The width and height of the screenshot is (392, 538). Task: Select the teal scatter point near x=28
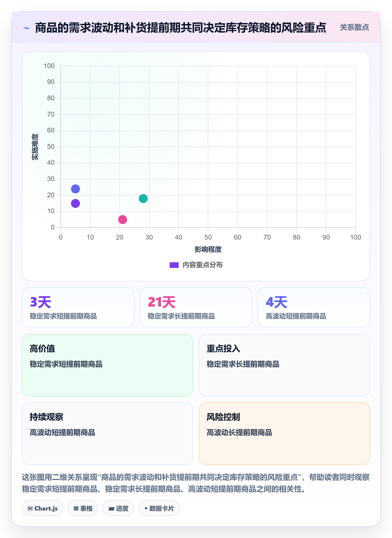143,198
